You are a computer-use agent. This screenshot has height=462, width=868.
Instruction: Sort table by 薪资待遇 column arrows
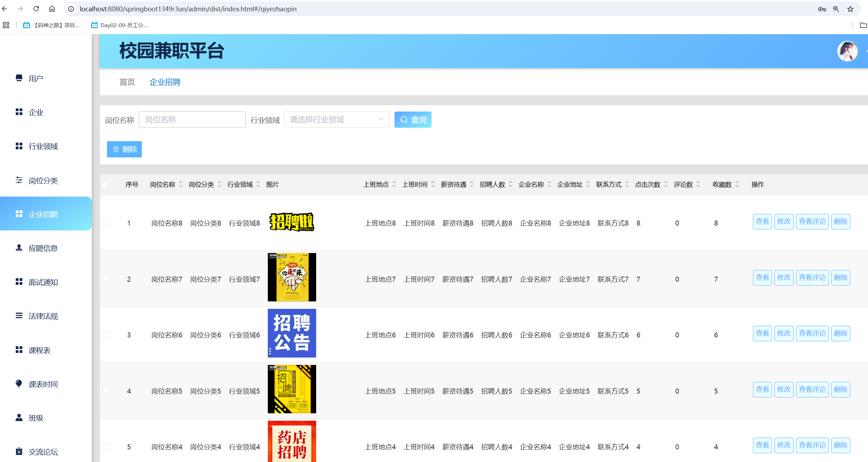pos(472,184)
